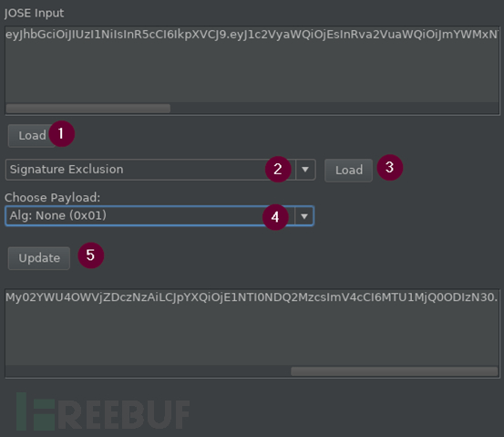
Task: Open the Signature Exclusion attack dropdown
Action: (160, 170)
